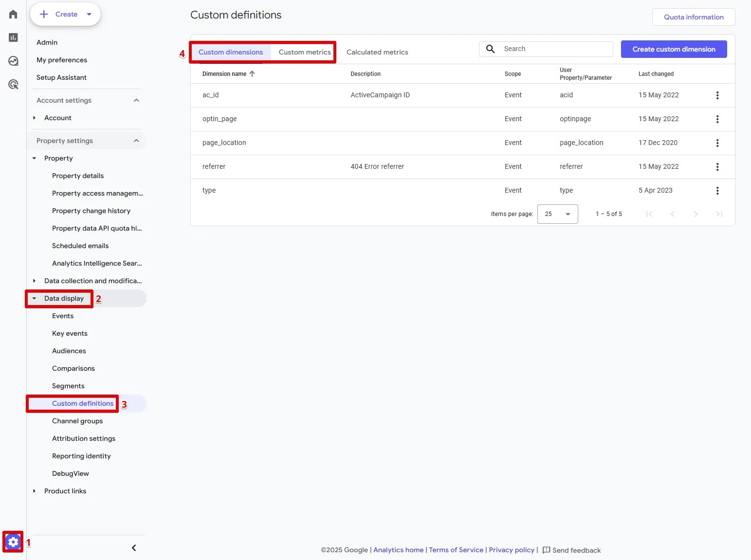Open the more options menu for page_location
Viewport: 751px width, 560px height.
click(717, 143)
